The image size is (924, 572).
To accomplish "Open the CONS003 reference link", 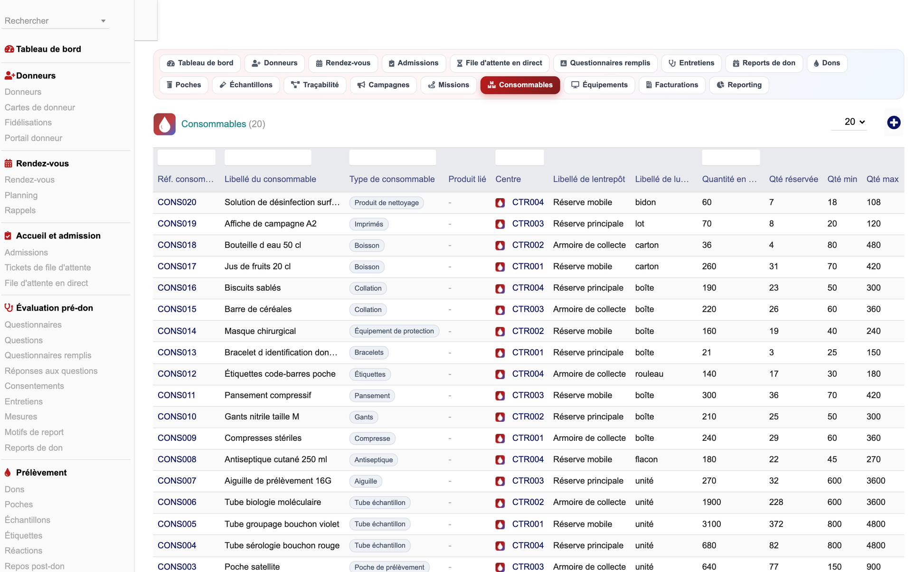I will 177,567.
